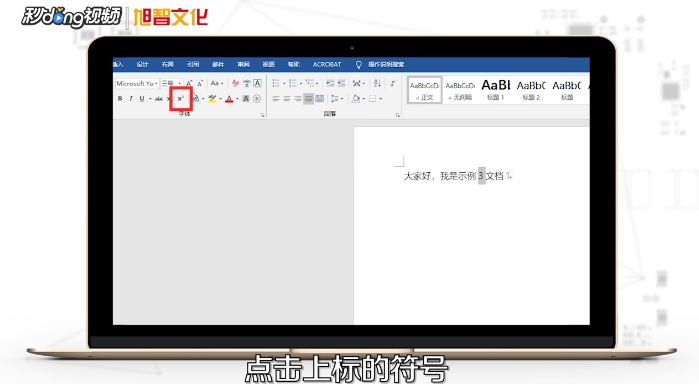Click the borders grid icon
Image resolution: width=699 pixels, height=384 pixels.
click(372, 99)
